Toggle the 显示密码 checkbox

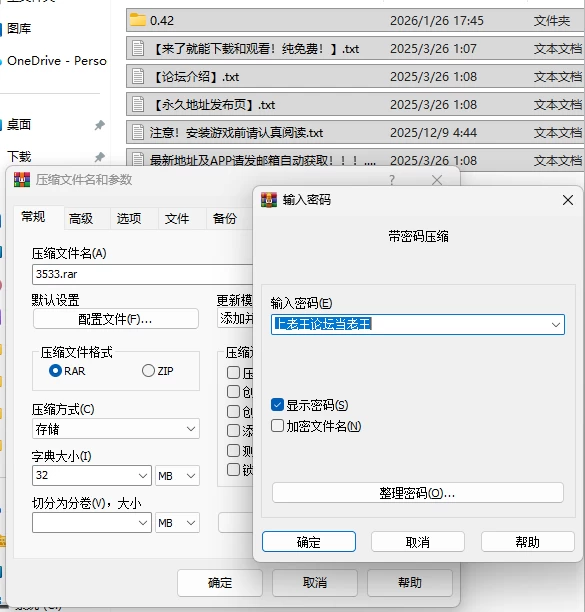[x=277, y=405]
